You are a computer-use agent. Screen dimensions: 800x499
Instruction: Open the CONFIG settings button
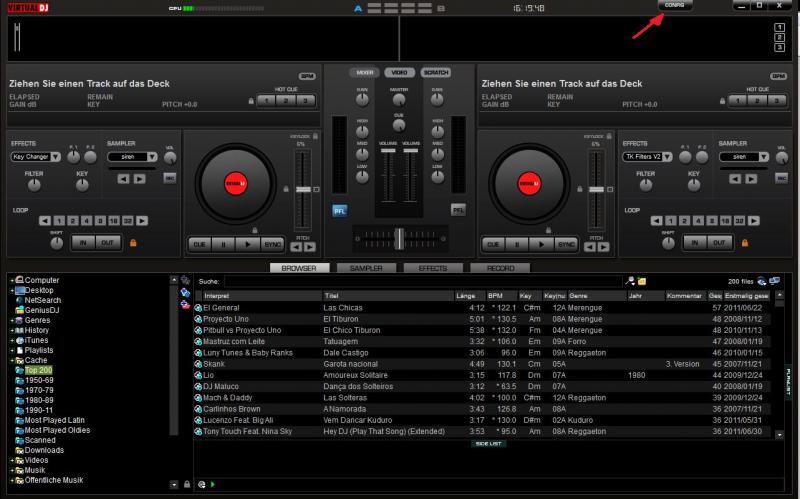[674, 5]
